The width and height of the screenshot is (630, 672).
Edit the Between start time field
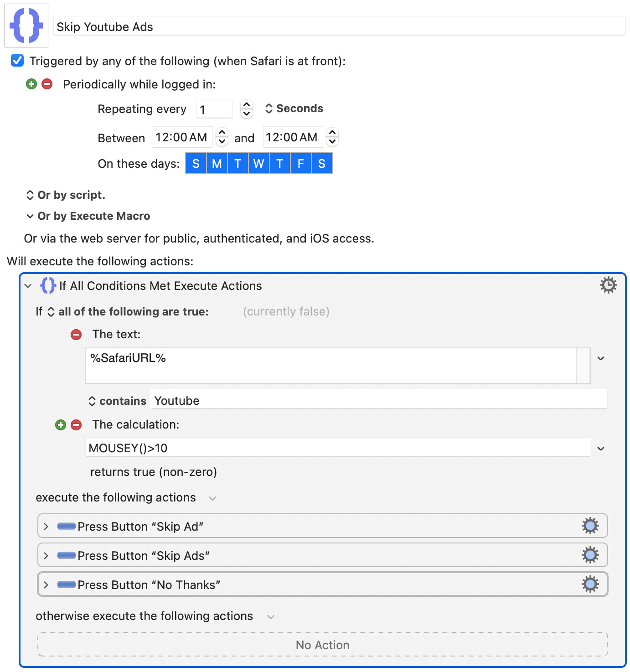pos(182,137)
